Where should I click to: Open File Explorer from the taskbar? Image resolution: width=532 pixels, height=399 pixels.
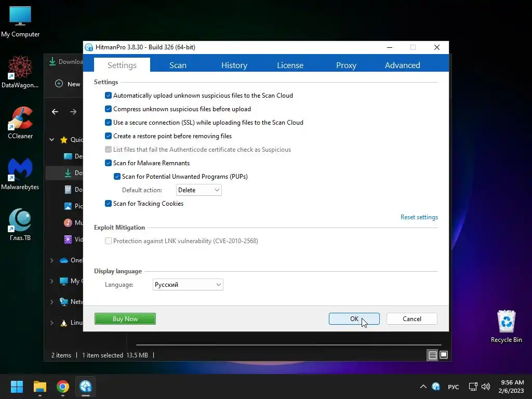click(39, 387)
